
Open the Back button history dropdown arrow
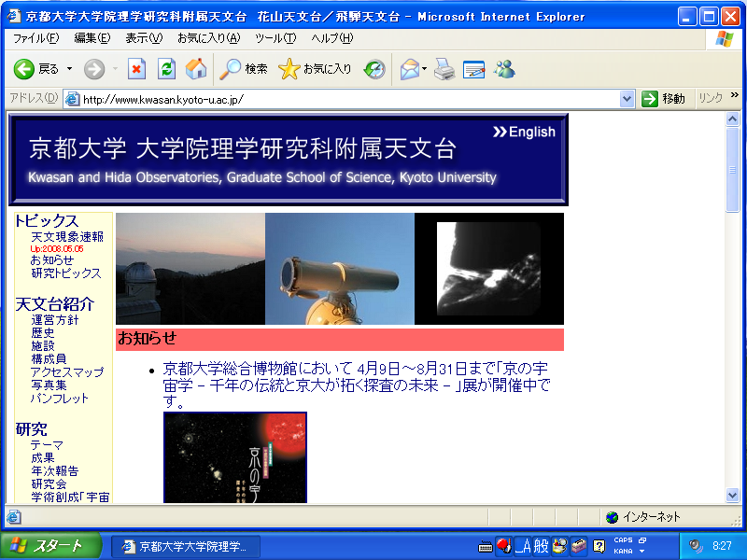[x=69, y=69]
